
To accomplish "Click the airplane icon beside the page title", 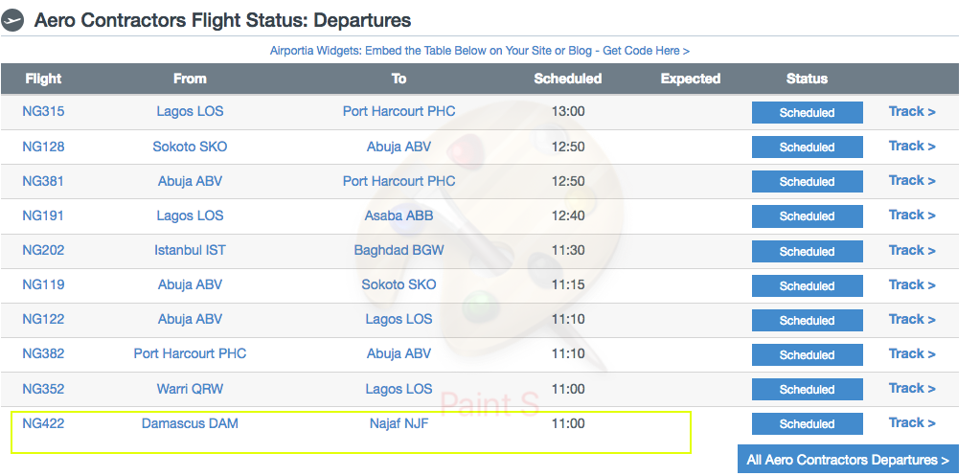I will pos(12,20).
